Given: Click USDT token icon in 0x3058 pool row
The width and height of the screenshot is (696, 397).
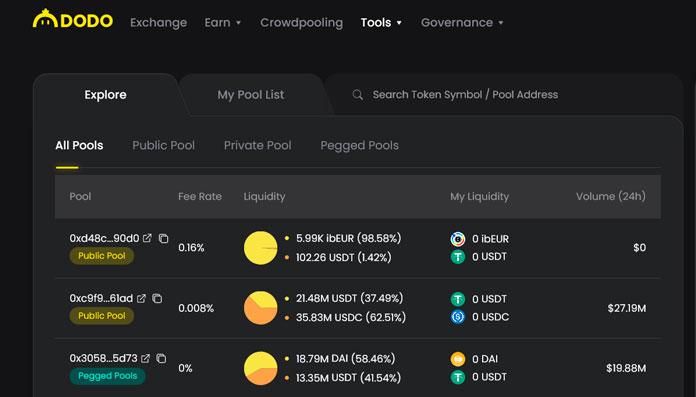Looking at the screenshot, I should pyautogui.click(x=458, y=377).
